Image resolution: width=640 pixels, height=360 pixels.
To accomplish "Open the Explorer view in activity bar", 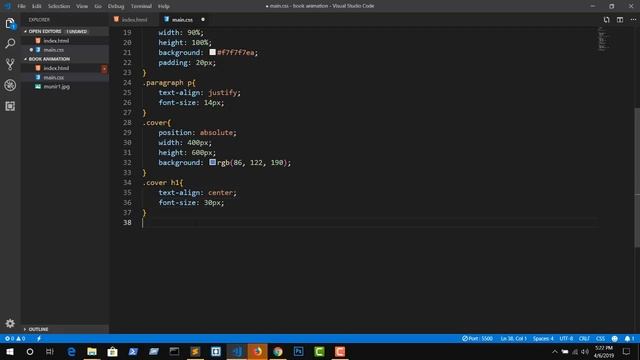I will tap(10, 23).
